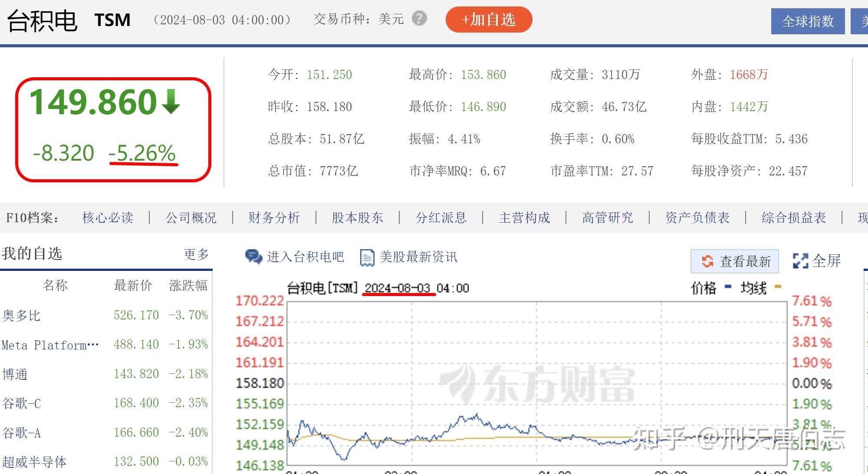868x474 pixels.
Task: Click the refresh icon in 查看最新
Action: coord(707,261)
